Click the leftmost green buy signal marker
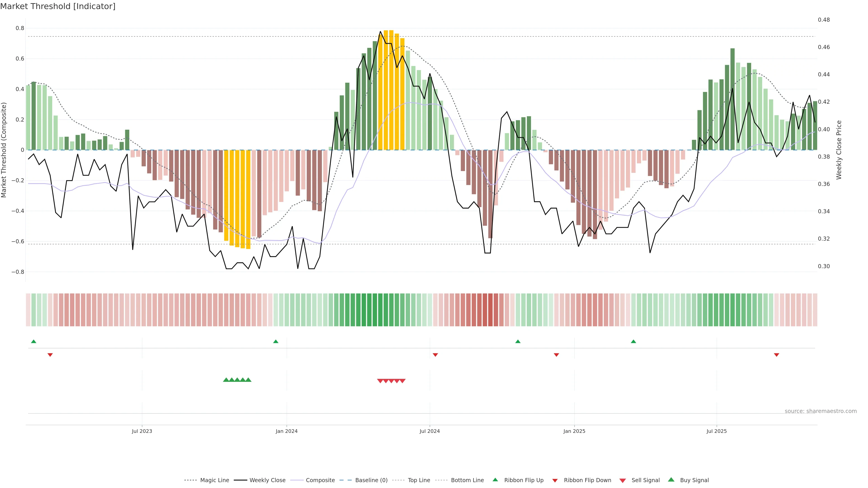 pos(226,380)
